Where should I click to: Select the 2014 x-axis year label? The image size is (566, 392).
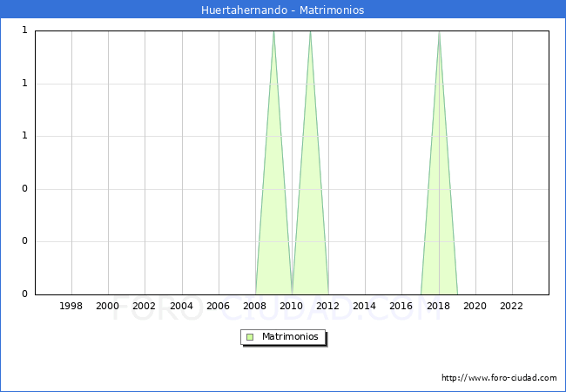click(365, 306)
